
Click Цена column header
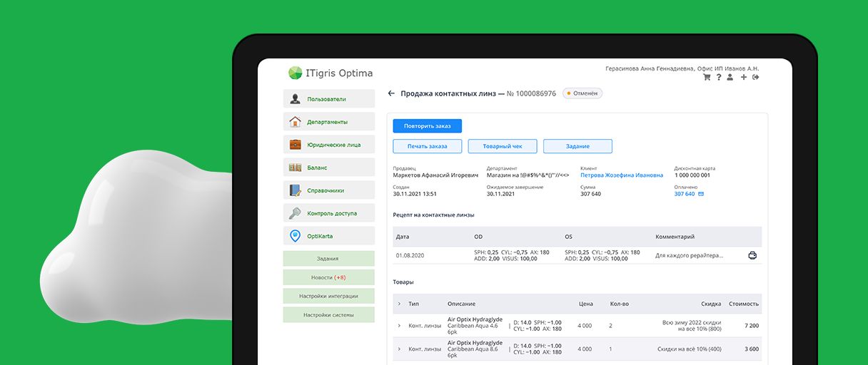pos(585,304)
